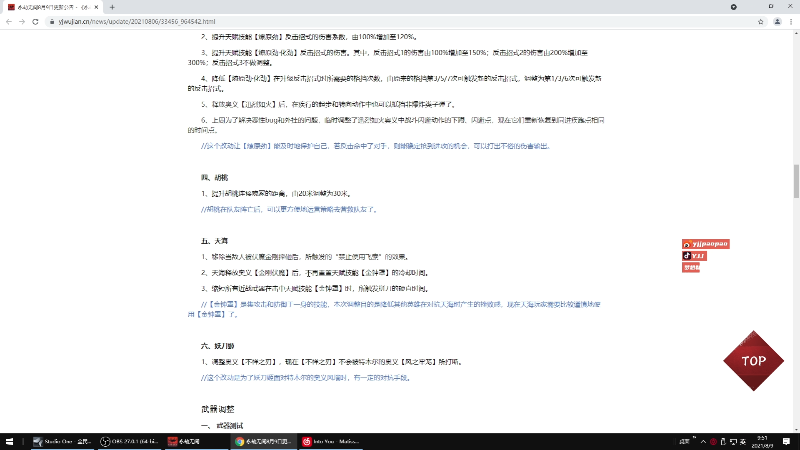Image resolution: width=800 pixels, height=450 pixels.
Task: Open the network tray icon
Action: [x=733, y=441]
